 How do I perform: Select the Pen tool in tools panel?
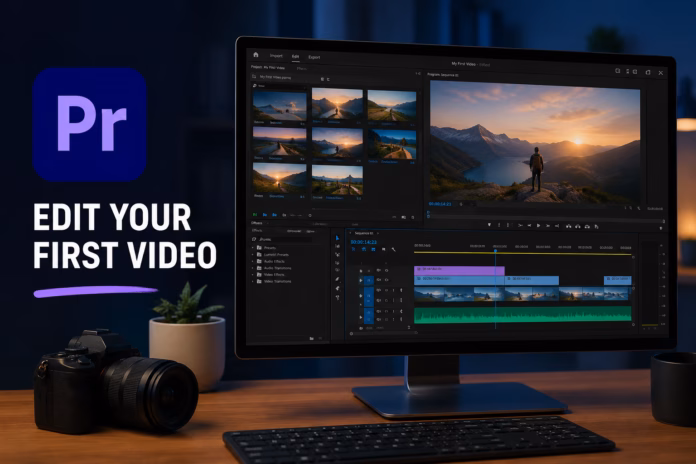coord(337,279)
